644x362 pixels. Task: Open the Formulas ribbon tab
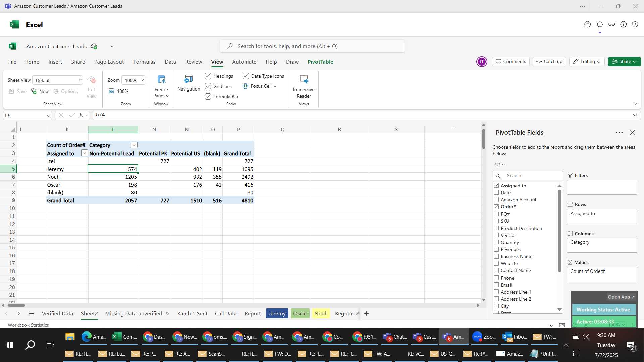[x=144, y=62]
